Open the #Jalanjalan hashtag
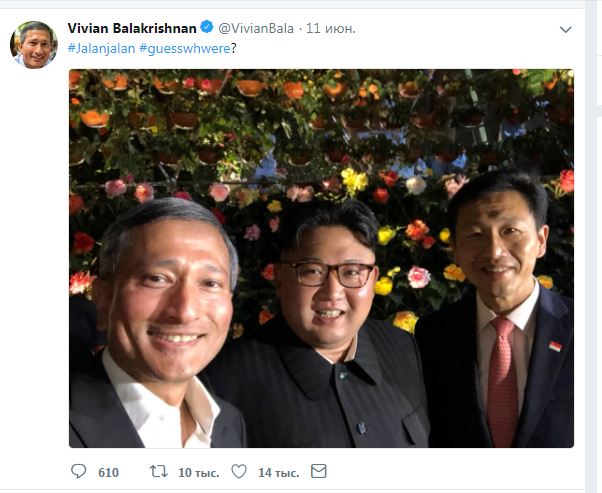602x493 pixels. click(x=101, y=49)
